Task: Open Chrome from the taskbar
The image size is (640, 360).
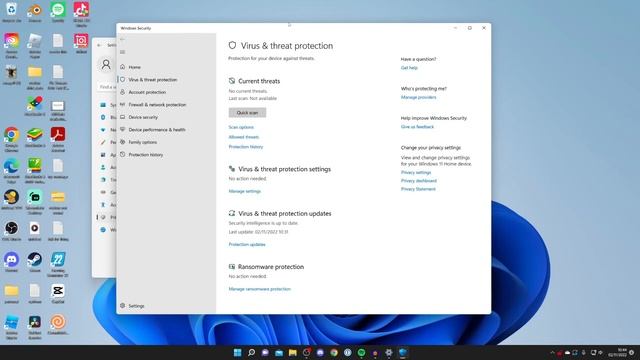Action: point(334,352)
